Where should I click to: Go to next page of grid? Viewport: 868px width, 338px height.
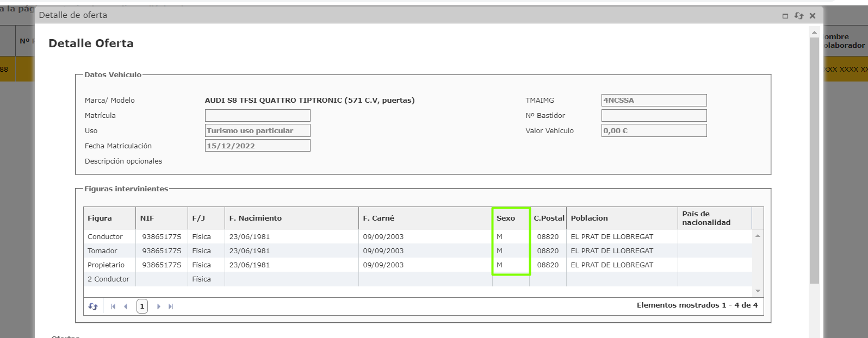pos(158,306)
